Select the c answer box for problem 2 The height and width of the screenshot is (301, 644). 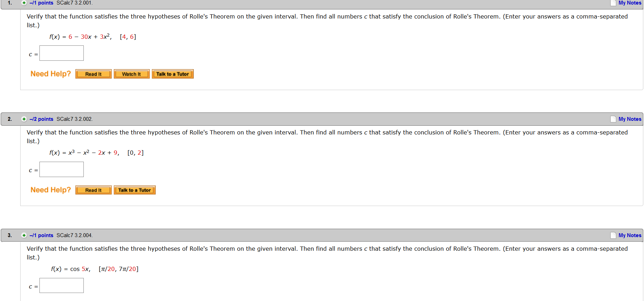61,169
